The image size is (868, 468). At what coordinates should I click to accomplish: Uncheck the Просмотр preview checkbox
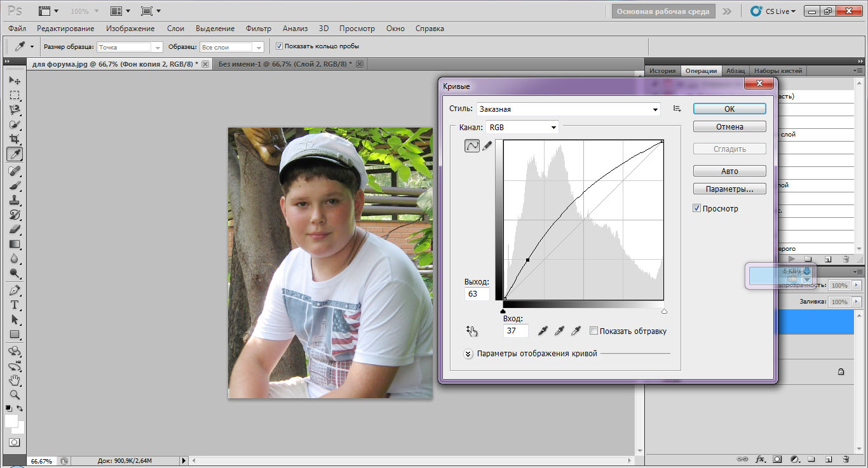pyautogui.click(x=697, y=208)
